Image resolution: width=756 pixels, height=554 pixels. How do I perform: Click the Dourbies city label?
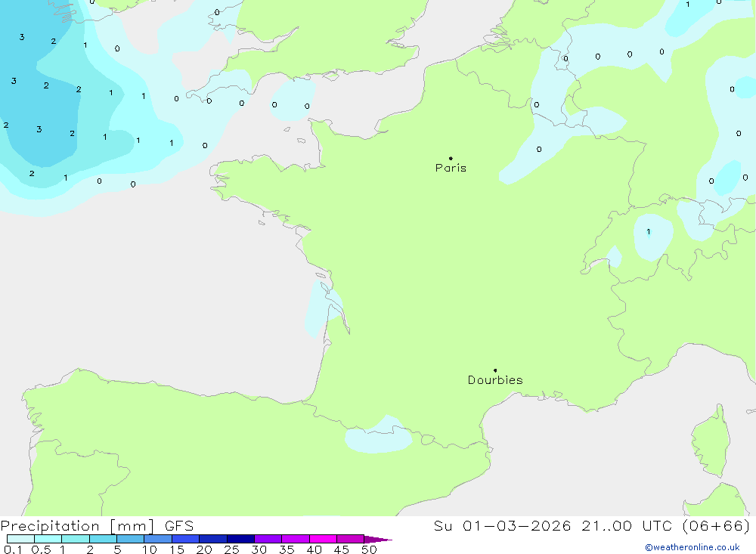pyautogui.click(x=495, y=380)
